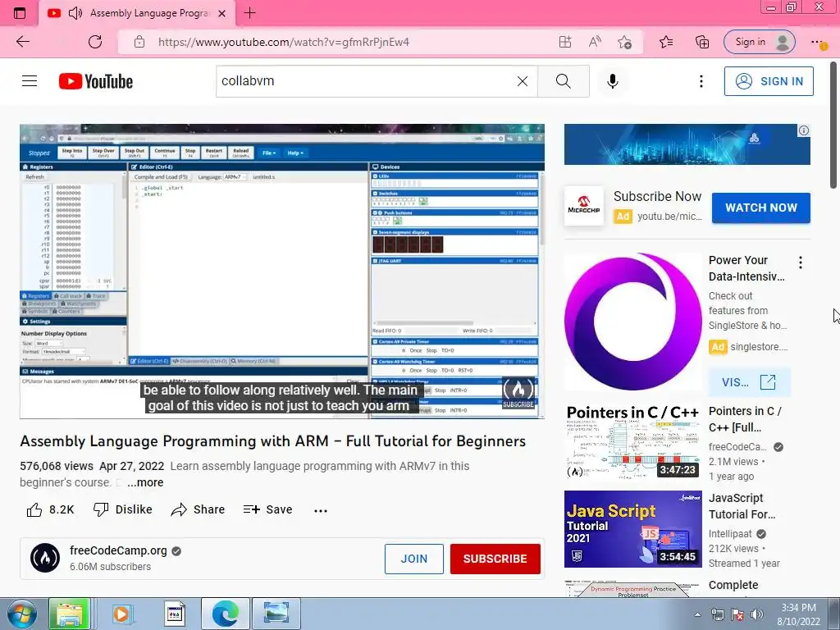Click the video title text
The image size is (840, 630).
tap(272, 441)
